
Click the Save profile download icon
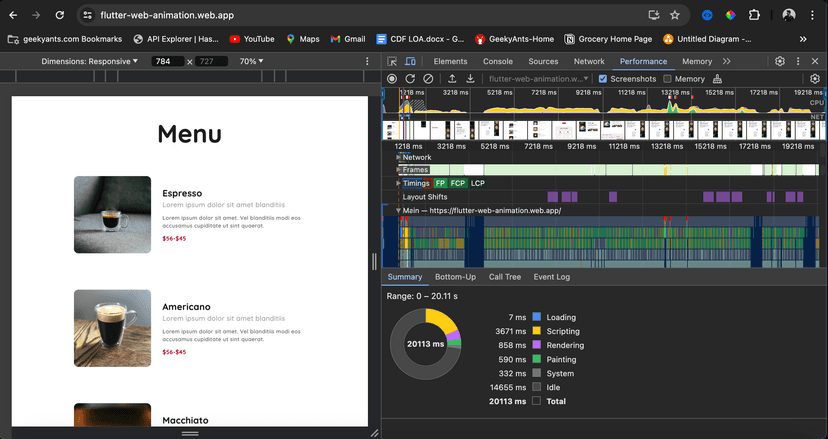tap(470, 79)
